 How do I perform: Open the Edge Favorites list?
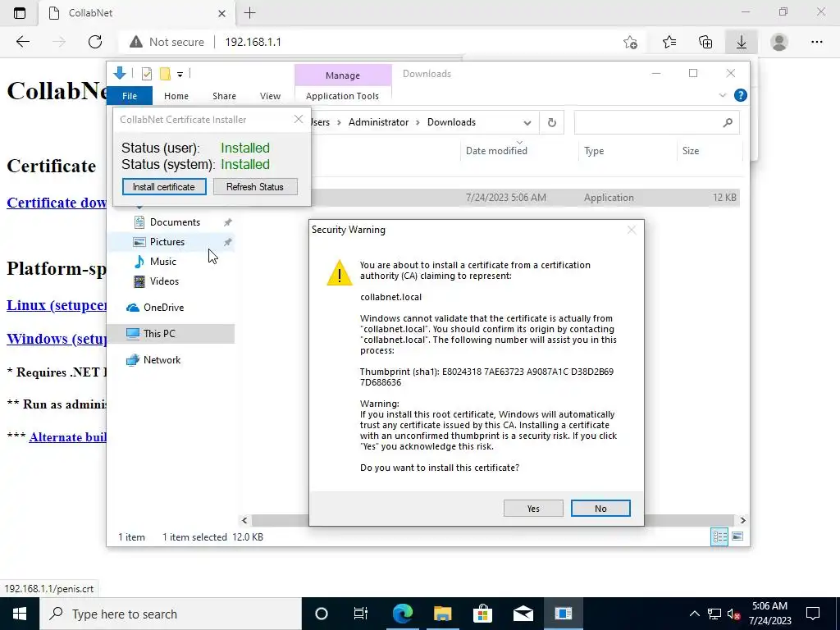[669, 42]
